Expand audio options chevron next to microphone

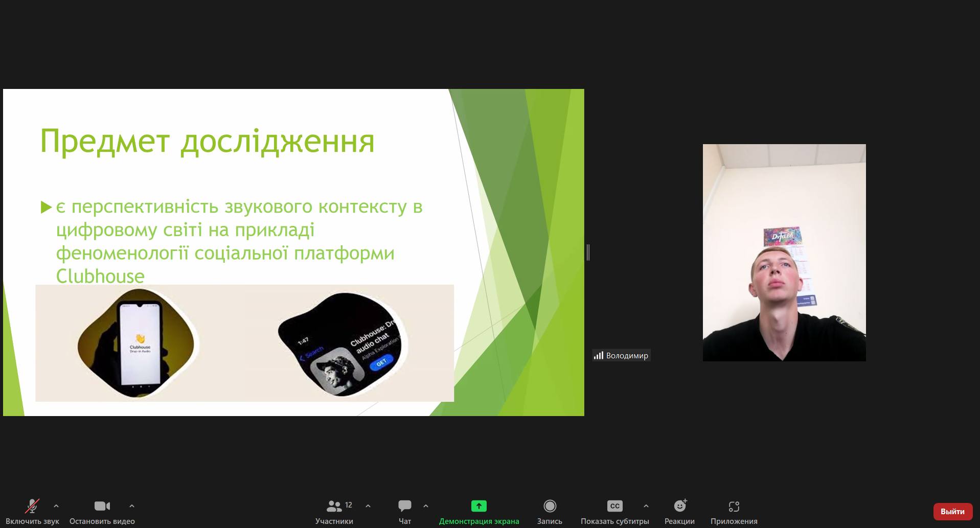[56, 506]
